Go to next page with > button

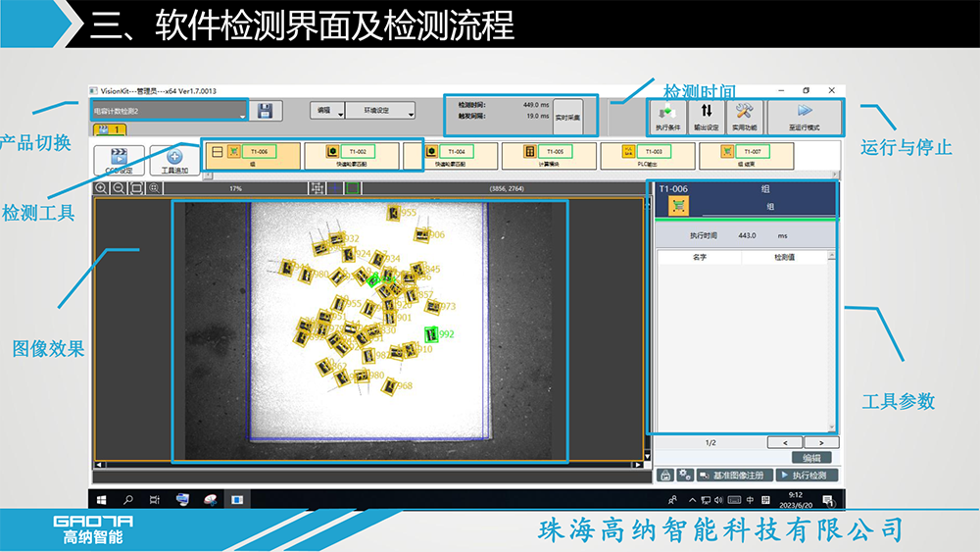click(x=821, y=442)
